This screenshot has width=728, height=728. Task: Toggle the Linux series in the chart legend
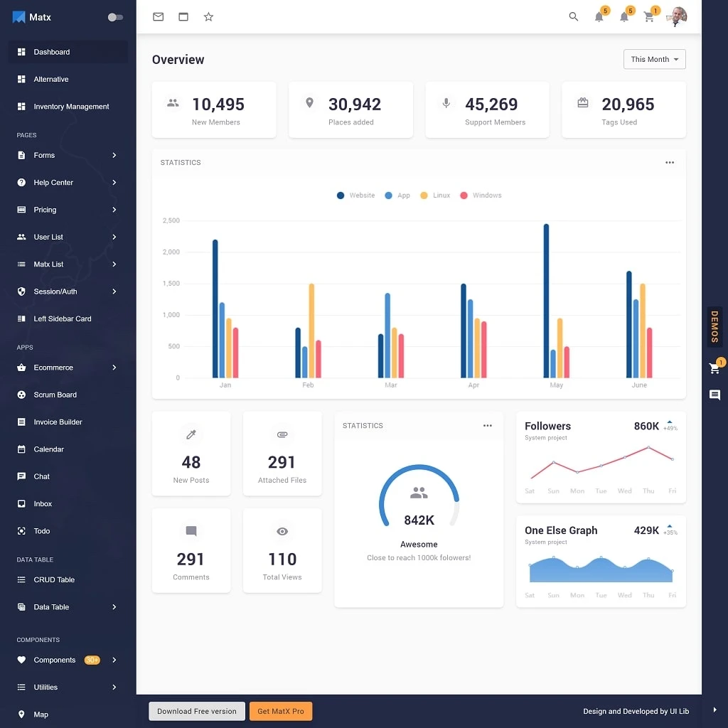pyautogui.click(x=435, y=195)
